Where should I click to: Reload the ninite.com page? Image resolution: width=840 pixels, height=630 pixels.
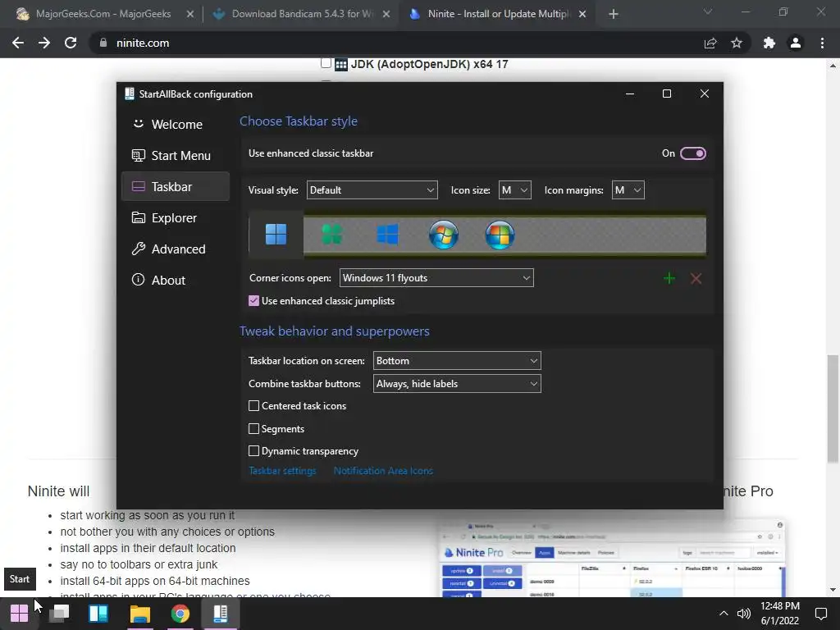pyautogui.click(x=71, y=43)
